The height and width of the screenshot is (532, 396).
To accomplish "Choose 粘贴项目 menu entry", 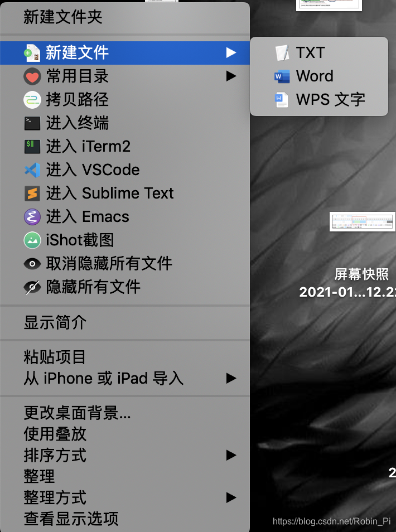I will [x=125, y=357].
